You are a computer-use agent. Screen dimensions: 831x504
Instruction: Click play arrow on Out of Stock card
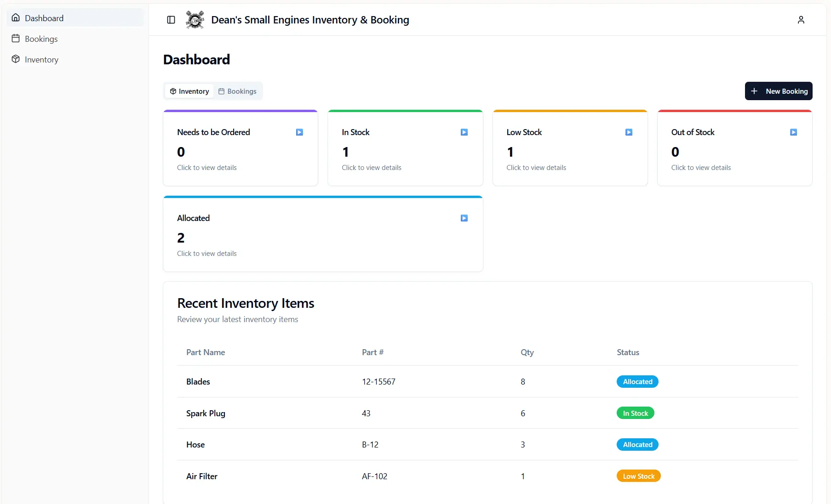click(793, 132)
